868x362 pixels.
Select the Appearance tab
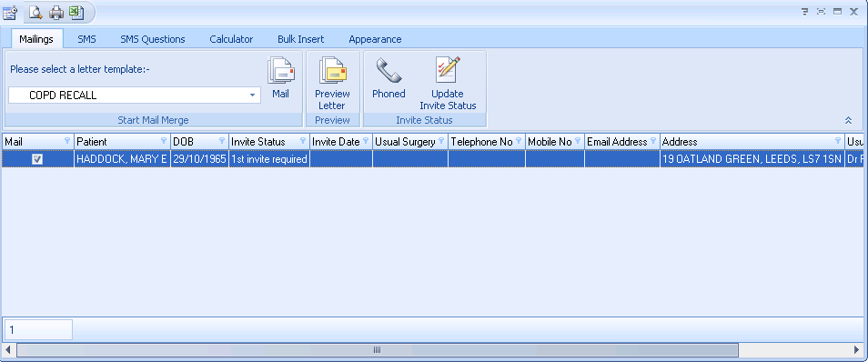tap(375, 39)
